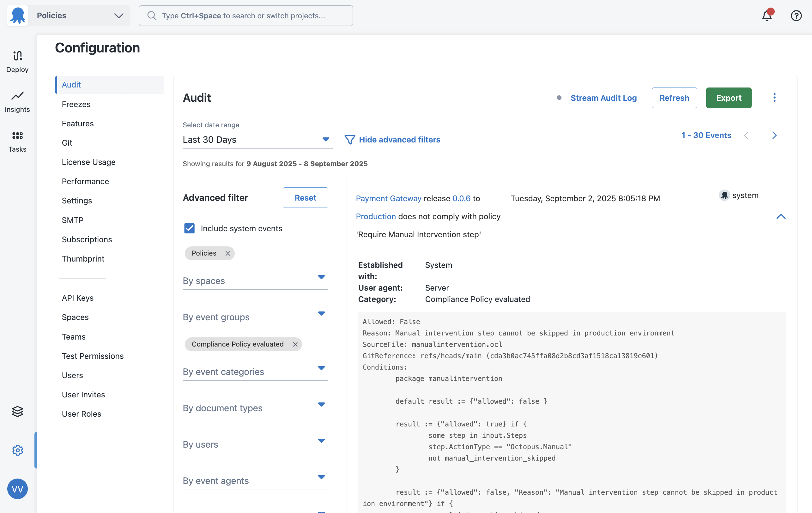Open Git configuration page
The height and width of the screenshot is (513, 812).
(x=67, y=142)
